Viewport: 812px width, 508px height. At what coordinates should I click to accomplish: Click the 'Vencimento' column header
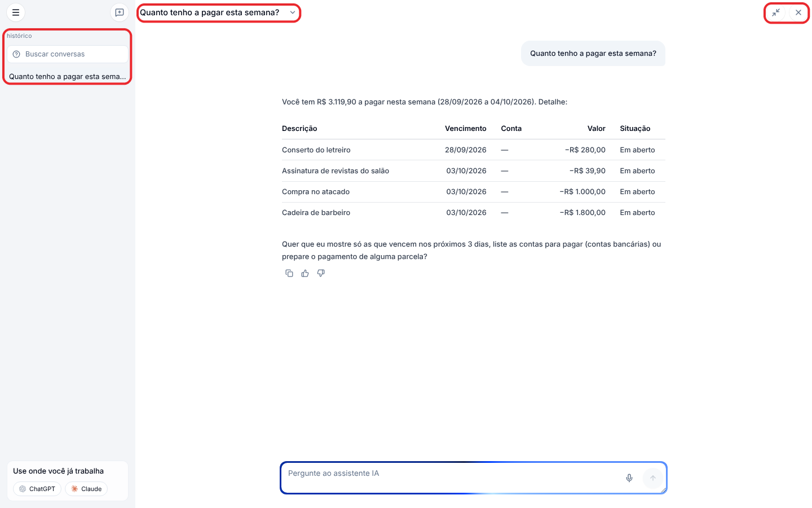[465, 129]
